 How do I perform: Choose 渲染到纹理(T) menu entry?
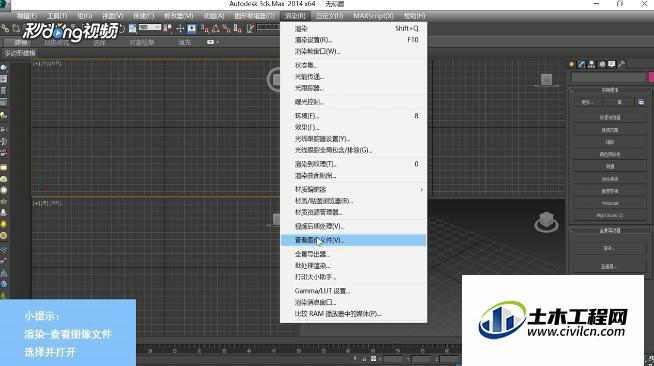(353, 164)
